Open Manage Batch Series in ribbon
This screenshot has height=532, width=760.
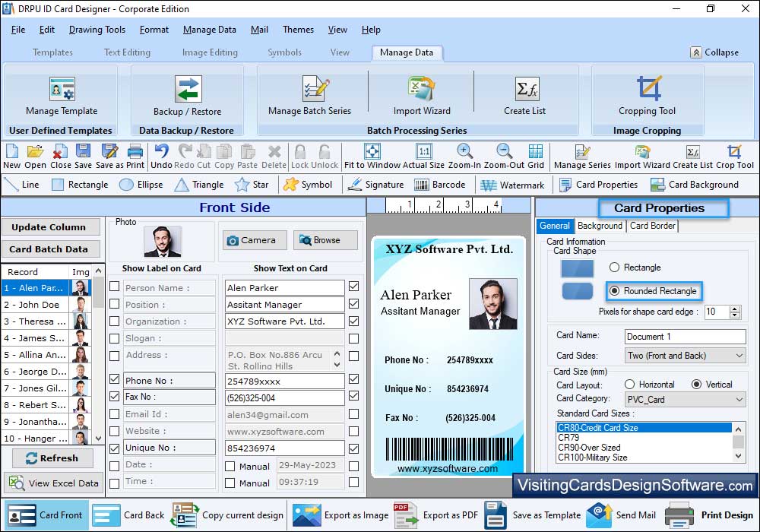point(310,96)
